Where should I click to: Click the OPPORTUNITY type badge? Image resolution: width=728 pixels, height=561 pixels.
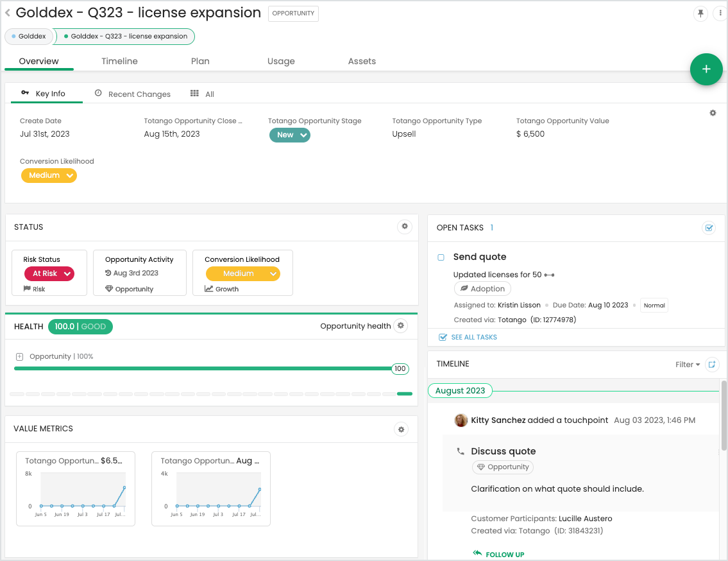point(293,13)
